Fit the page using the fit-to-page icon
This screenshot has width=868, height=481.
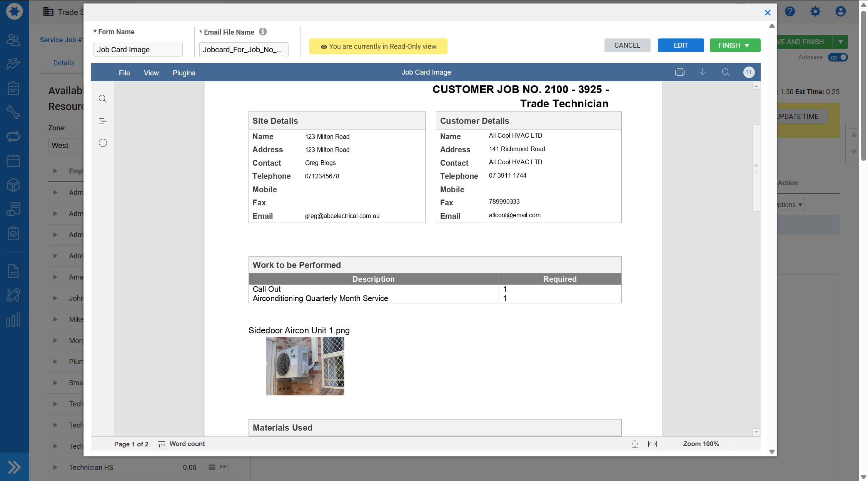(x=635, y=444)
